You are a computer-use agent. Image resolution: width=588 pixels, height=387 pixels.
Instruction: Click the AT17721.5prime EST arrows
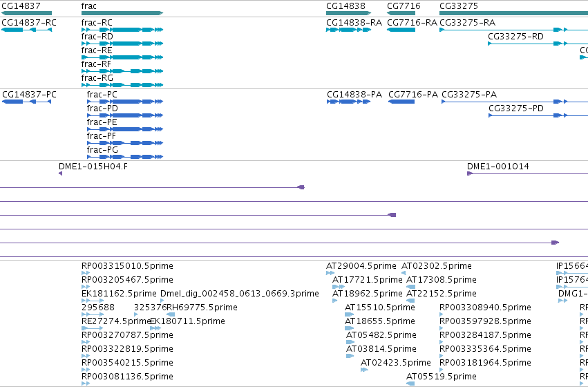[x=339, y=287]
